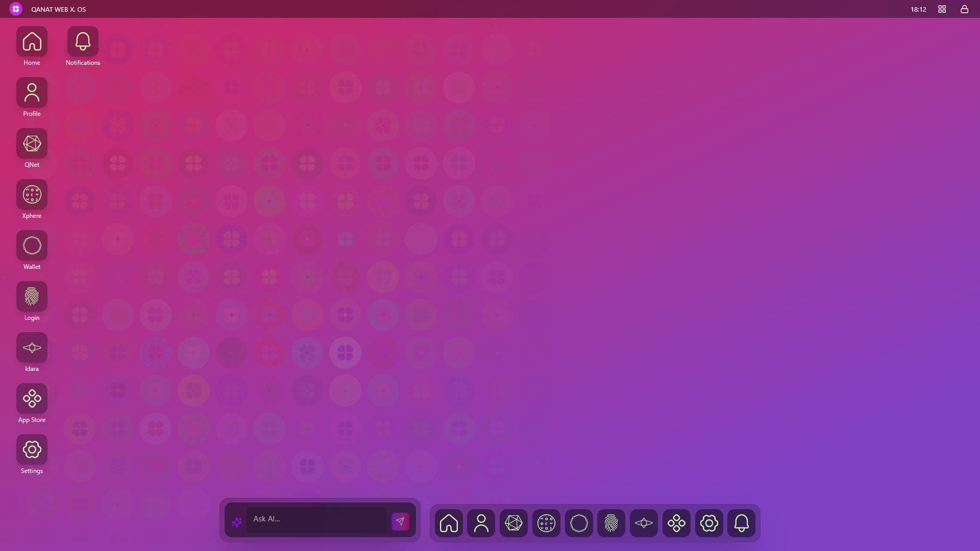This screenshot has height=551, width=980.
Task: Click the lock icon in top bar
Action: click(x=964, y=9)
